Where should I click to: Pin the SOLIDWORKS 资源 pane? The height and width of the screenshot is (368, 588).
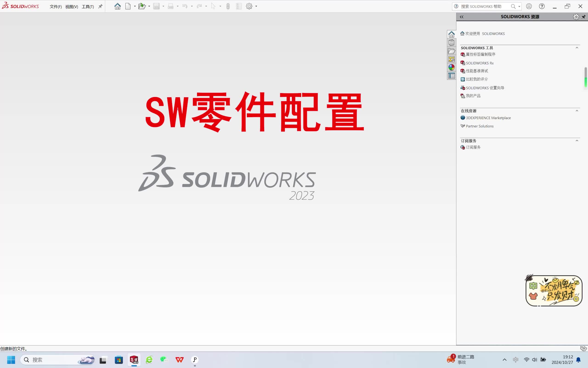584,17
